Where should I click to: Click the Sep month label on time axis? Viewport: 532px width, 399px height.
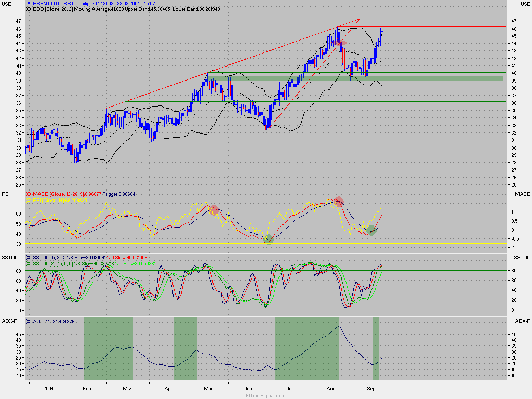[371, 388]
